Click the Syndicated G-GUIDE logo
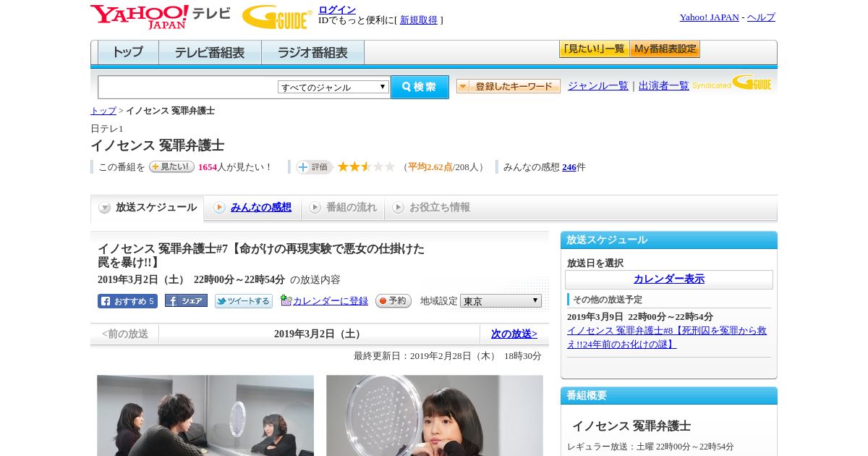Screen dimensions: 868x456 coord(731,83)
